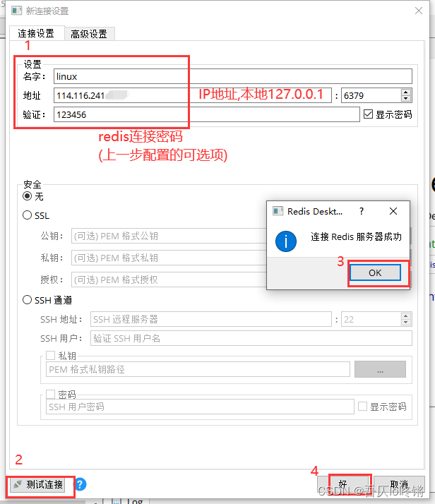Click the PEM 格式私钥路径 field

pos(198,369)
